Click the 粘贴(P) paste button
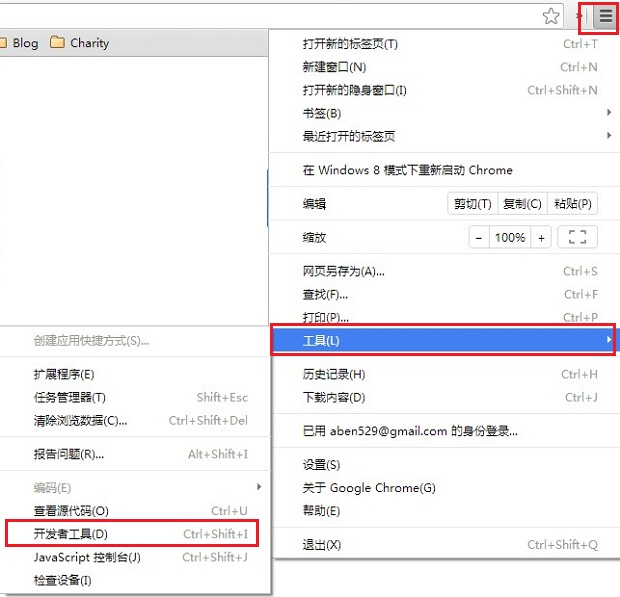 coord(572,204)
